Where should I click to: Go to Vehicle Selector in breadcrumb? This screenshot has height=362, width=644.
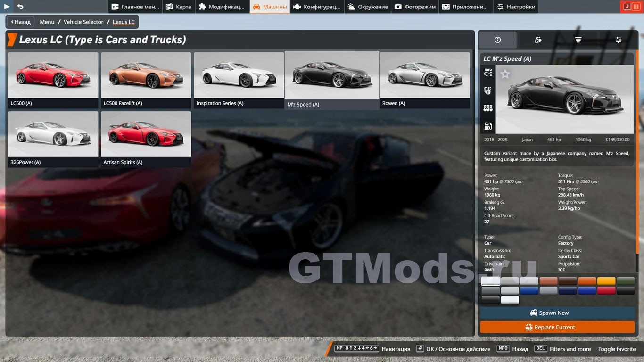[83, 22]
